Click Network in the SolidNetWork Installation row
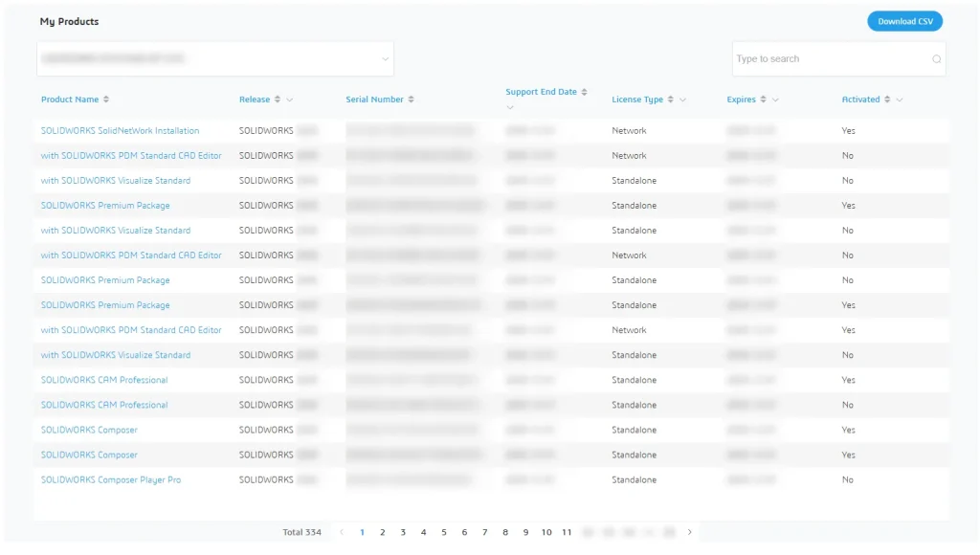Viewport: 980px width, 555px height. pyautogui.click(x=629, y=131)
